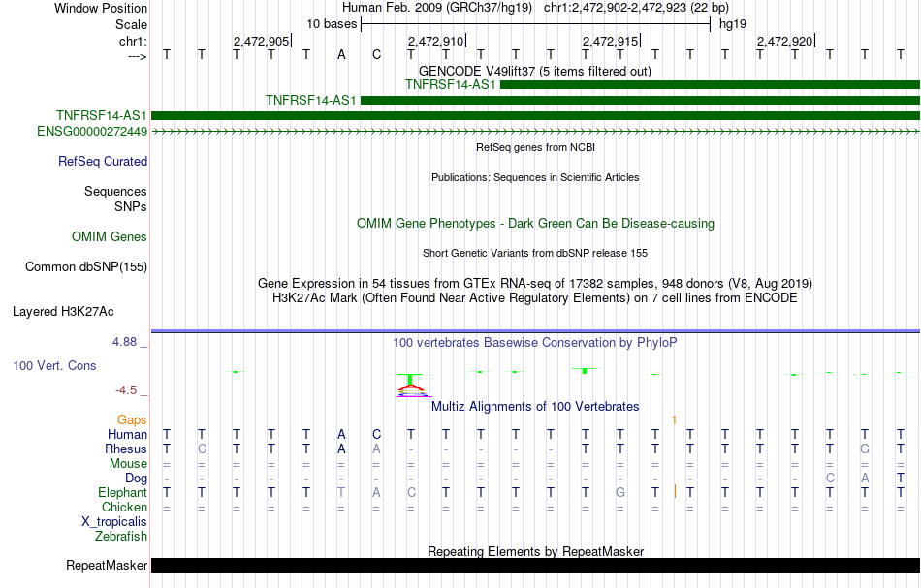Select the Human alignment row label

pos(127,434)
